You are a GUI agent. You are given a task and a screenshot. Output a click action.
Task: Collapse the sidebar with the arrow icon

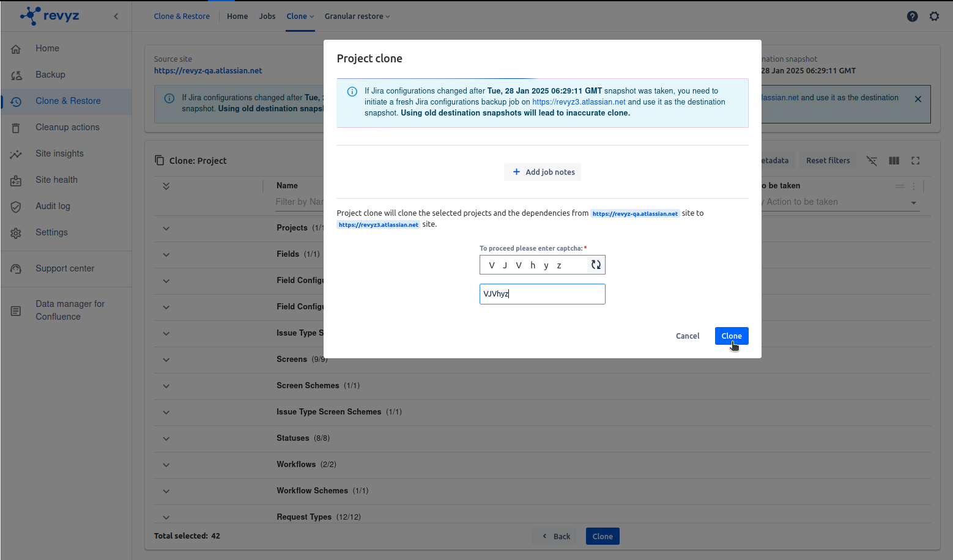click(116, 17)
